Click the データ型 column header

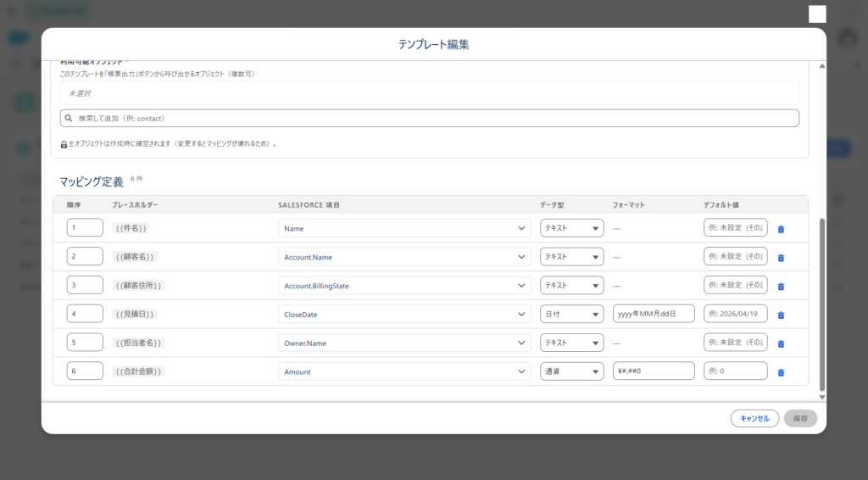click(x=552, y=205)
